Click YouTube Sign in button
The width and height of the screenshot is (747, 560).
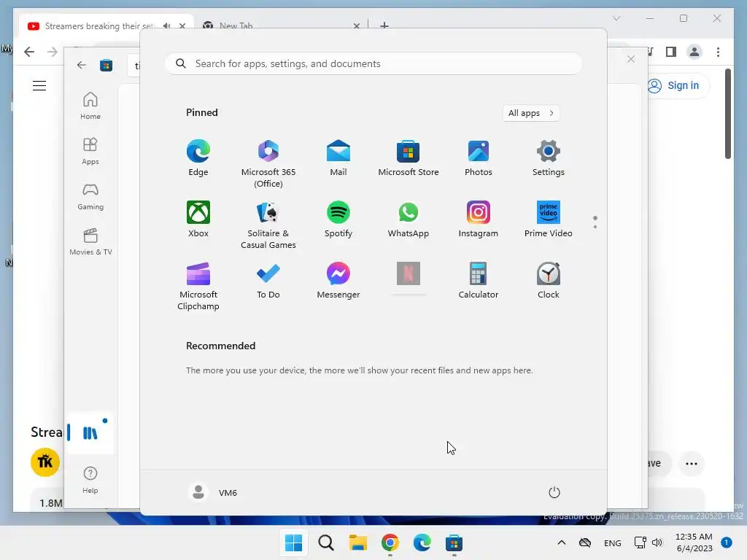point(677,86)
